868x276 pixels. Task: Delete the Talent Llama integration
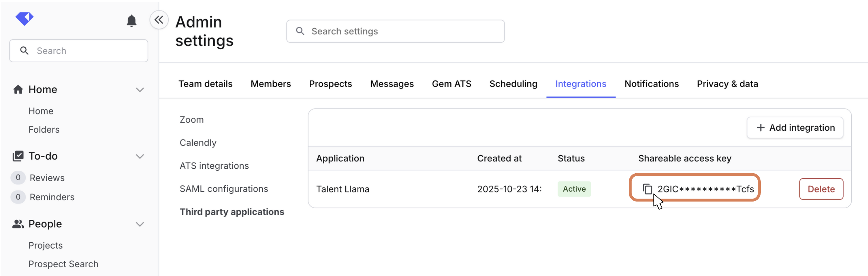[821, 189]
